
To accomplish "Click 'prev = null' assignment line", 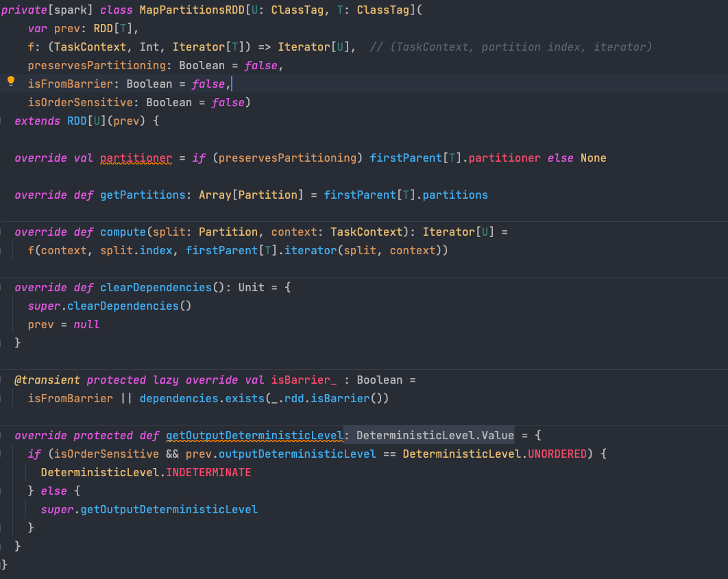I will coord(64,325).
